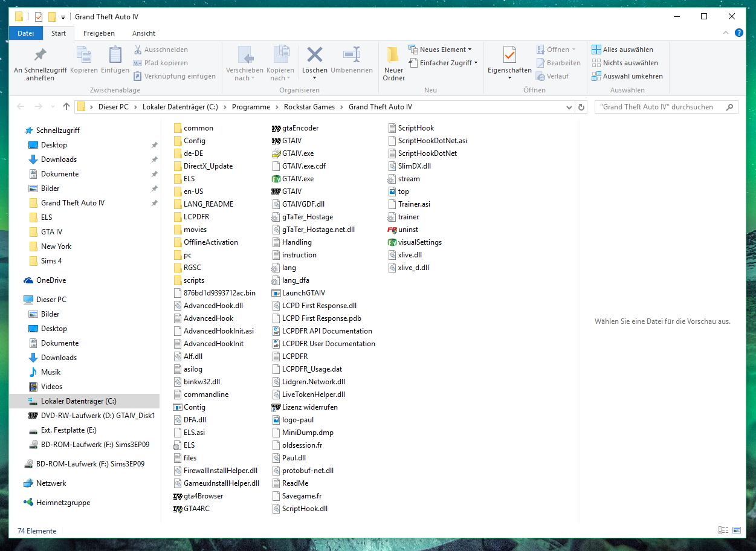
Task: Open address bar history dropdown
Action: 569,107
